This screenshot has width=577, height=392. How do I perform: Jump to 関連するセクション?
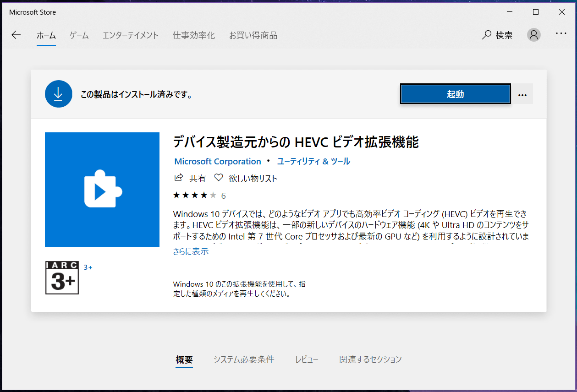[370, 359]
